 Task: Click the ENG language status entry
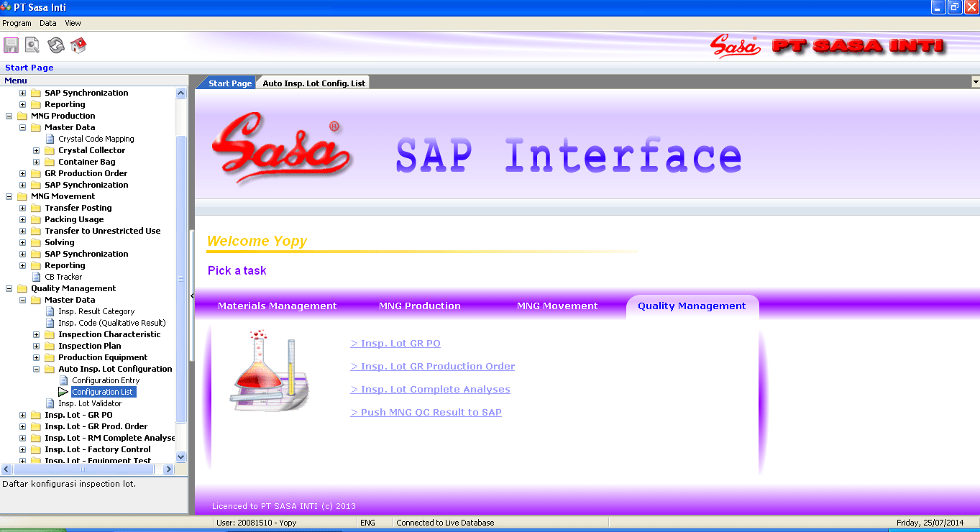tap(367, 523)
